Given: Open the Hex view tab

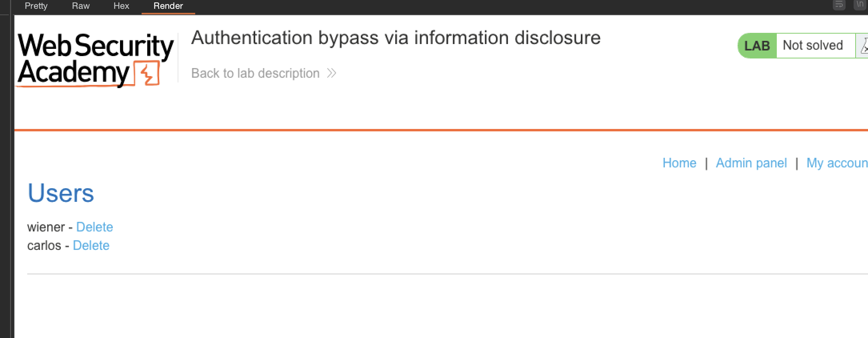Looking at the screenshot, I should (x=121, y=6).
